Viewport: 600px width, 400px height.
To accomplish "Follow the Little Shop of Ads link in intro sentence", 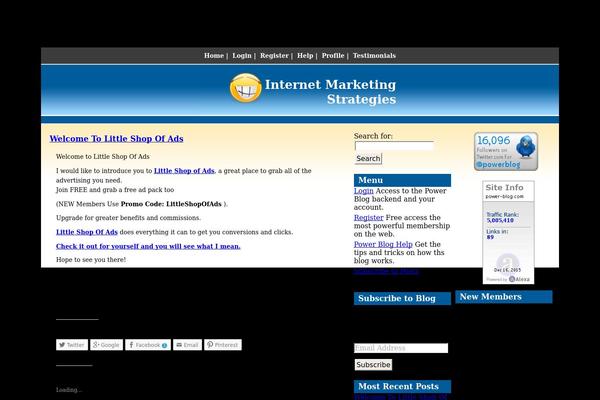I will 184,171.
